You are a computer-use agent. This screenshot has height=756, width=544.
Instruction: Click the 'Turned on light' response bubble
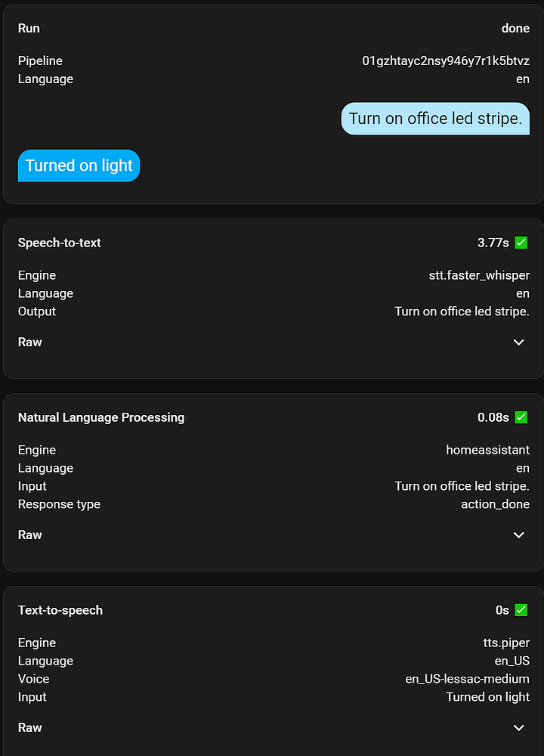(x=79, y=165)
